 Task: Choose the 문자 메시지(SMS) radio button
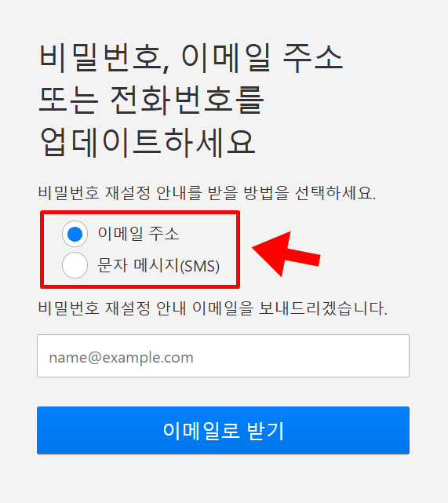75,265
